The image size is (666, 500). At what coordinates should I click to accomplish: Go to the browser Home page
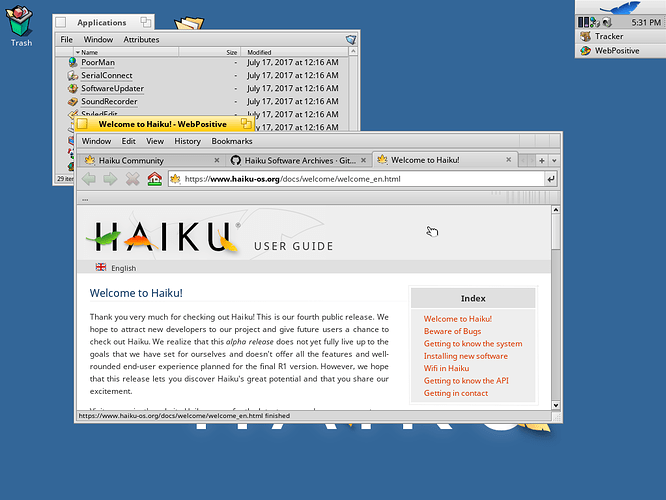pos(155,179)
